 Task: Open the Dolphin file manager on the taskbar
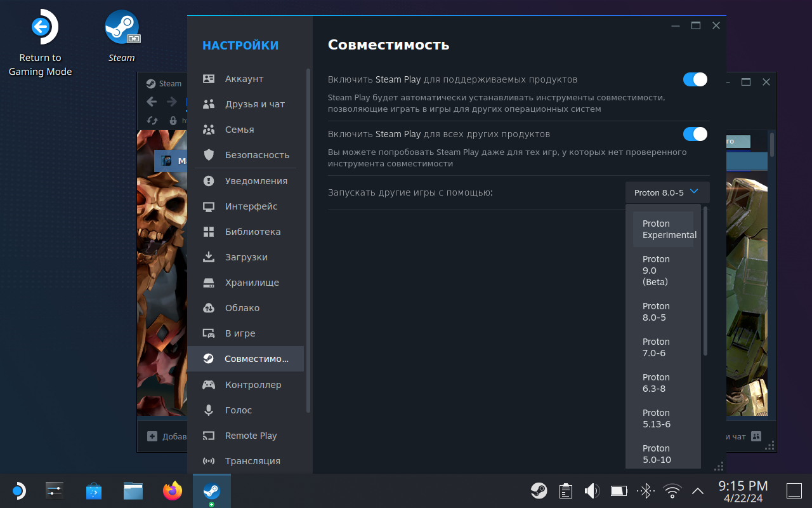click(133, 490)
